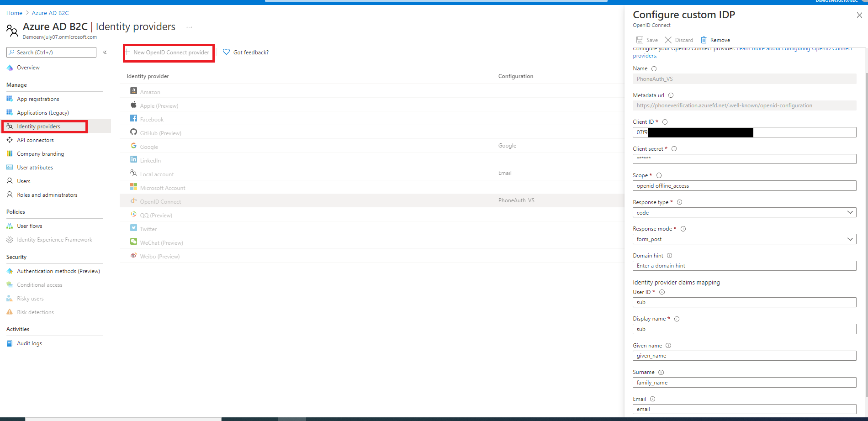
Task: Click the info icon next to Client secret
Action: click(x=674, y=149)
